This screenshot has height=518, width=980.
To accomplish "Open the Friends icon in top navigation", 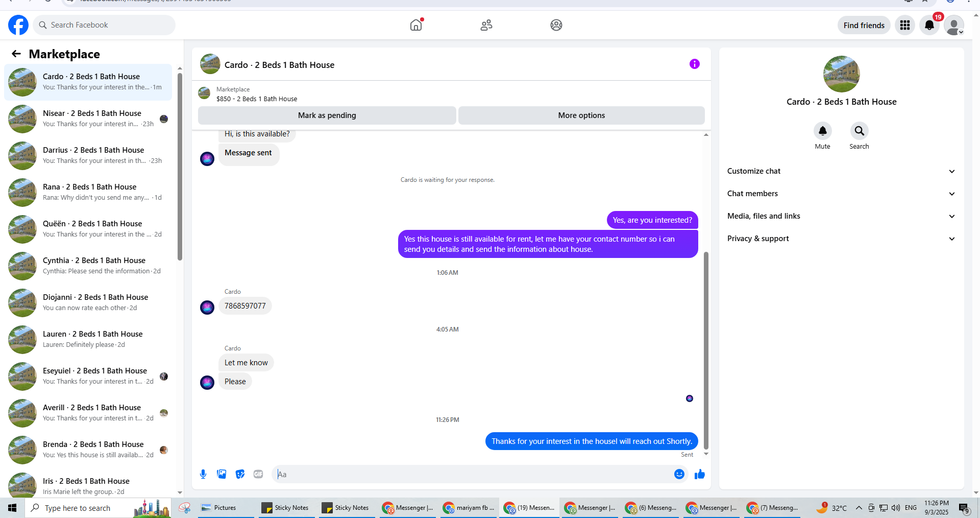I will coord(486,25).
